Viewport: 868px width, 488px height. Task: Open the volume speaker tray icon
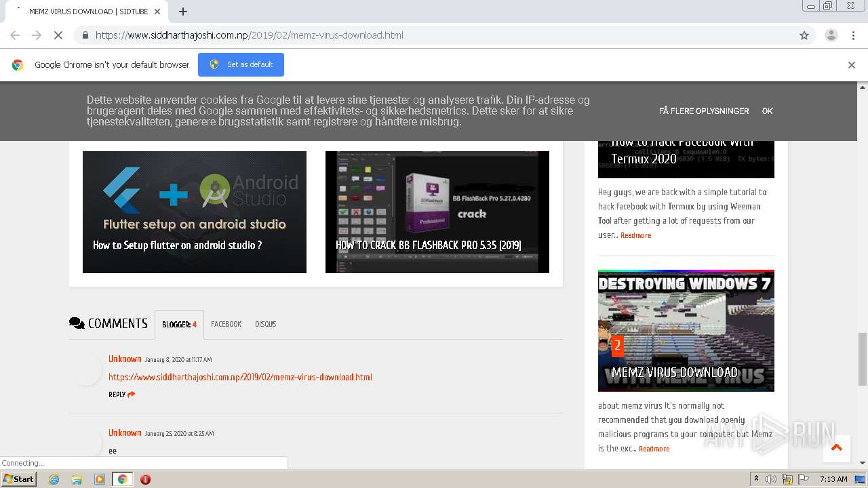[x=771, y=479]
